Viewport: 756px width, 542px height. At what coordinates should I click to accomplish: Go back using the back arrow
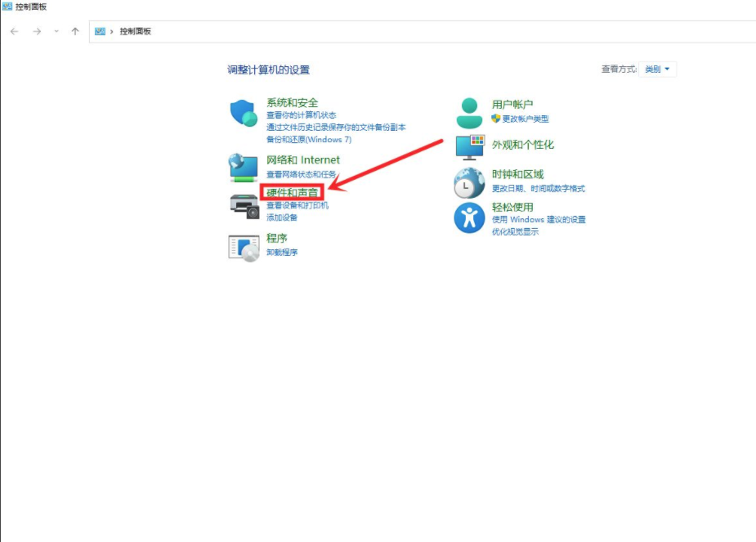[x=14, y=31]
